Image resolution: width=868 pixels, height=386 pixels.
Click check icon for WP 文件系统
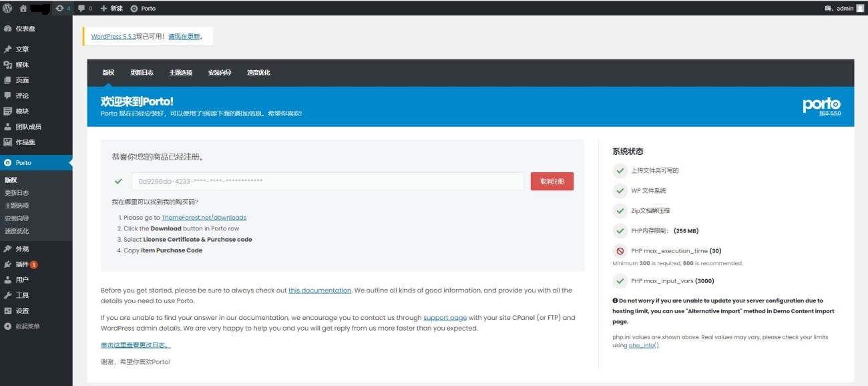tap(620, 190)
